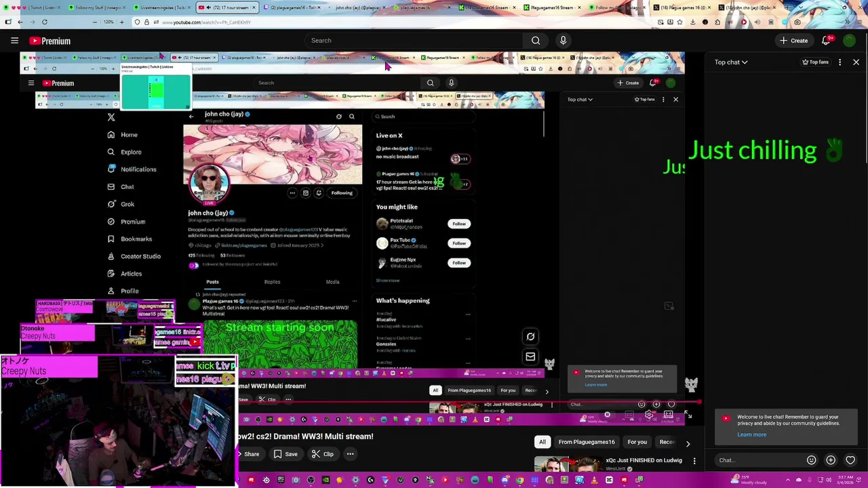Image resolution: width=868 pixels, height=488 pixels.
Task: Zoom out with the browser minus button
Action: tap(95, 22)
